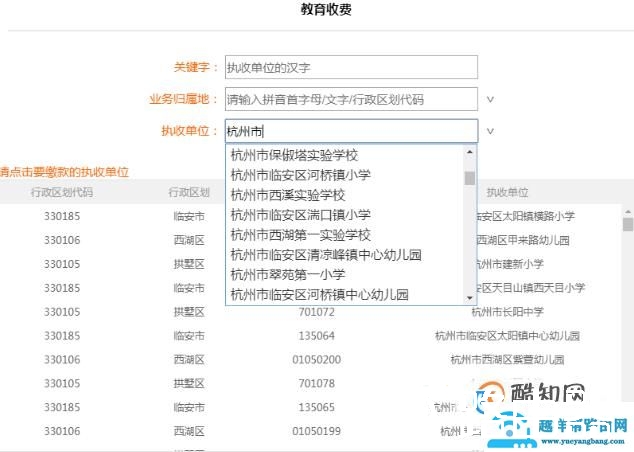
Task: Choose 杭州市临安区湍口镇小学 option
Action: coord(300,215)
